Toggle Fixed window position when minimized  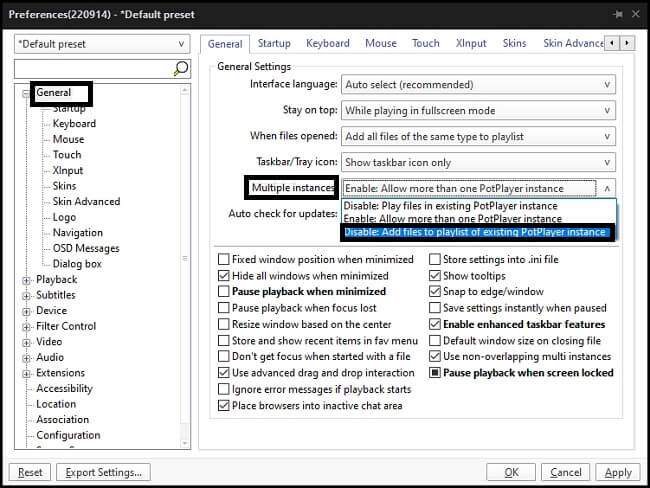(x=223, y=260)
